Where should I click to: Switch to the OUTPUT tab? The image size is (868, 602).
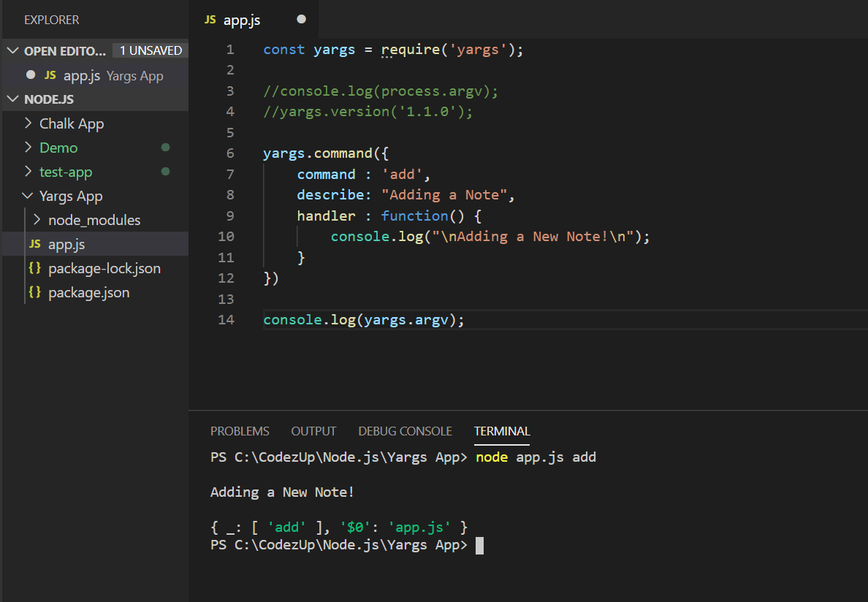click(313, 431)
